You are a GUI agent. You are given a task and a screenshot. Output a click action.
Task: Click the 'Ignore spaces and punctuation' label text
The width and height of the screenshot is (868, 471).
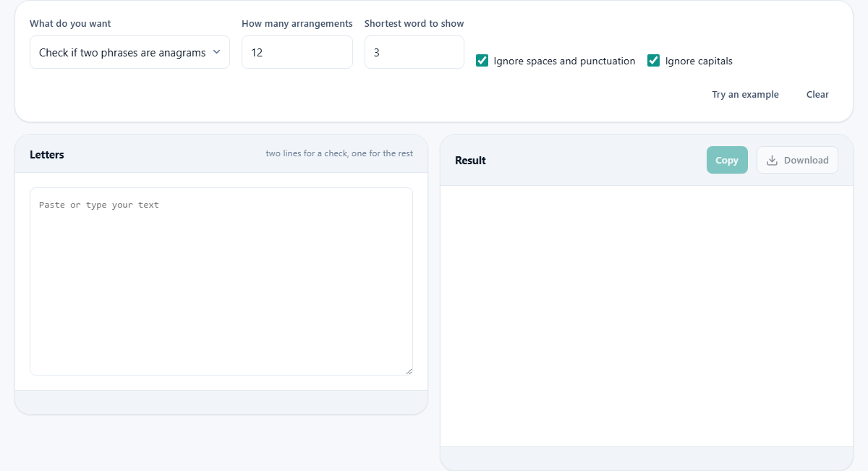pos(564,61)
